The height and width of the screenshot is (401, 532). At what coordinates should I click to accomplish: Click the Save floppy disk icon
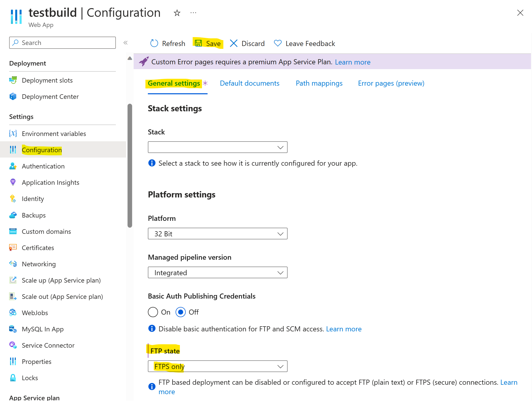(198, 43)
